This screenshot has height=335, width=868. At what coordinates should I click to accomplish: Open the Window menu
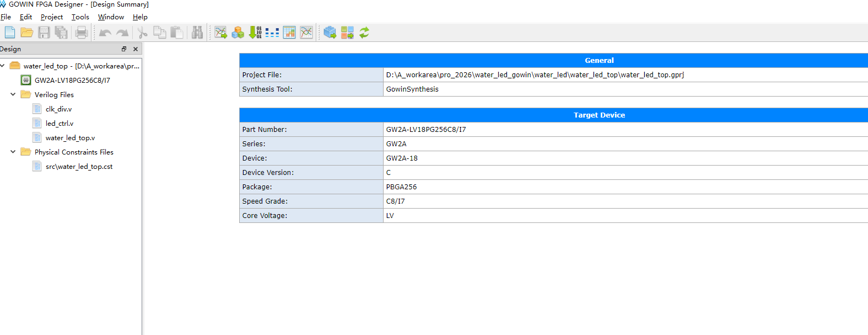[111, 17]
